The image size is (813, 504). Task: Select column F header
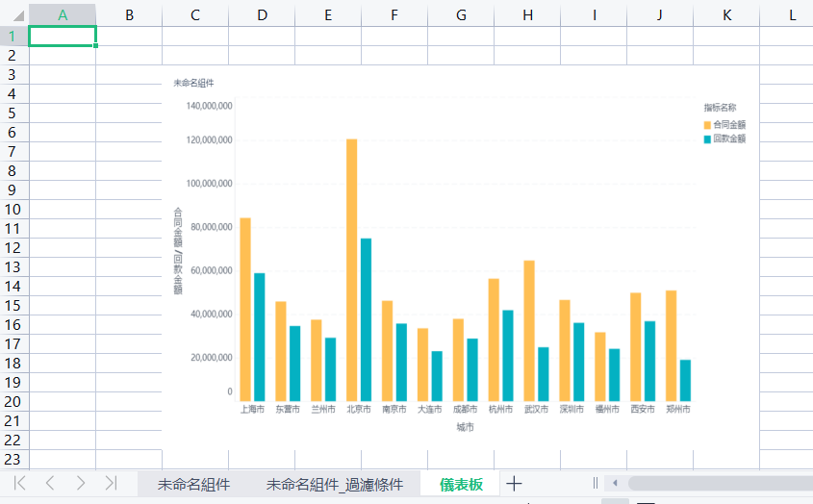click(394, 15)
